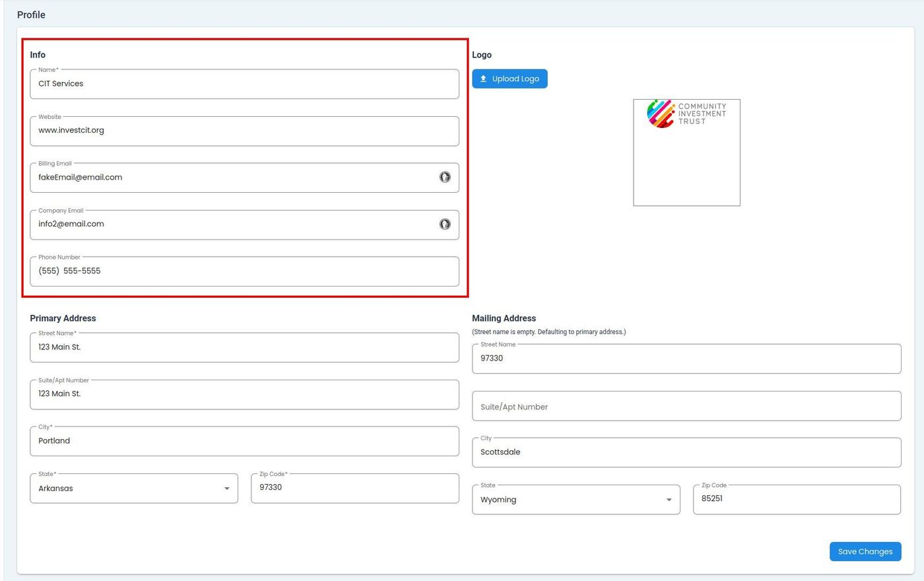The width and height of the screenshot is (924, 581).
Task: Select the Billing Email text field
Action: [231, 178]
